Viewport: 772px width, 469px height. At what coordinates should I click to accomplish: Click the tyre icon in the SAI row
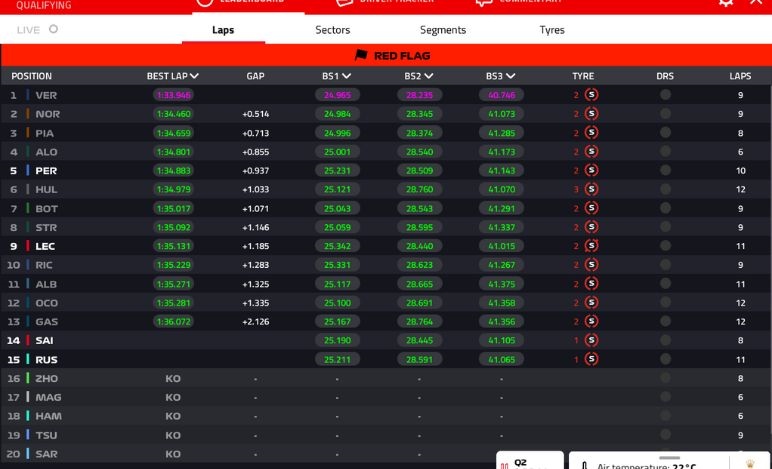pyautogui.click(x=591, y=340)
